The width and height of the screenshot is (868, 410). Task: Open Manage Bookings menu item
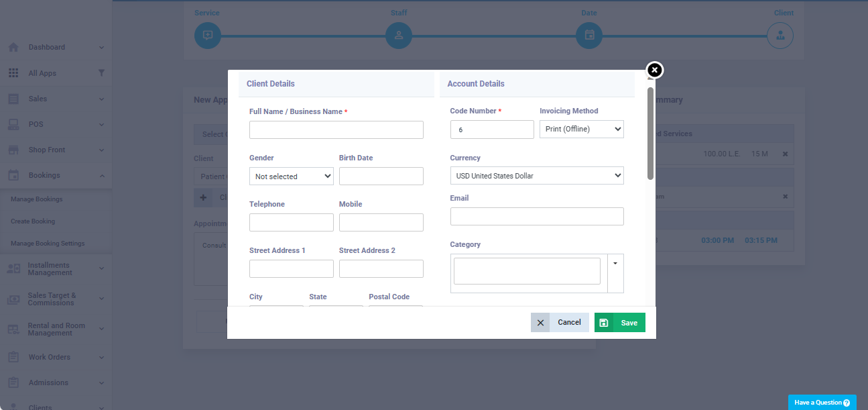click(37, 199)
